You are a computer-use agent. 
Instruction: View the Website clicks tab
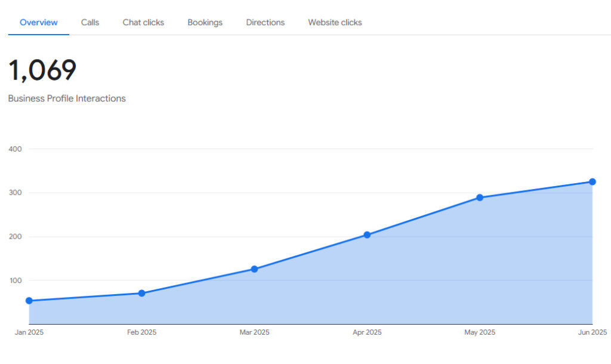coord(335,23)
